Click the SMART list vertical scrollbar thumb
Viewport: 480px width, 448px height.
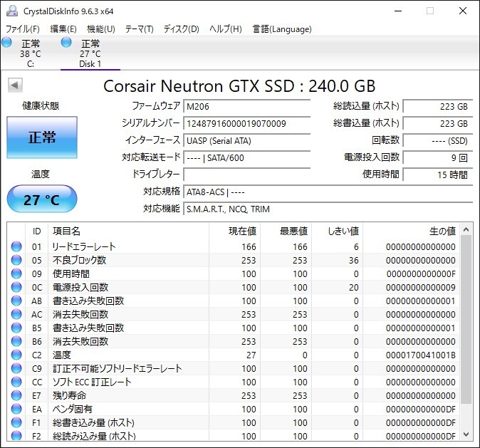pyautogui.click(x=466, y=319)
